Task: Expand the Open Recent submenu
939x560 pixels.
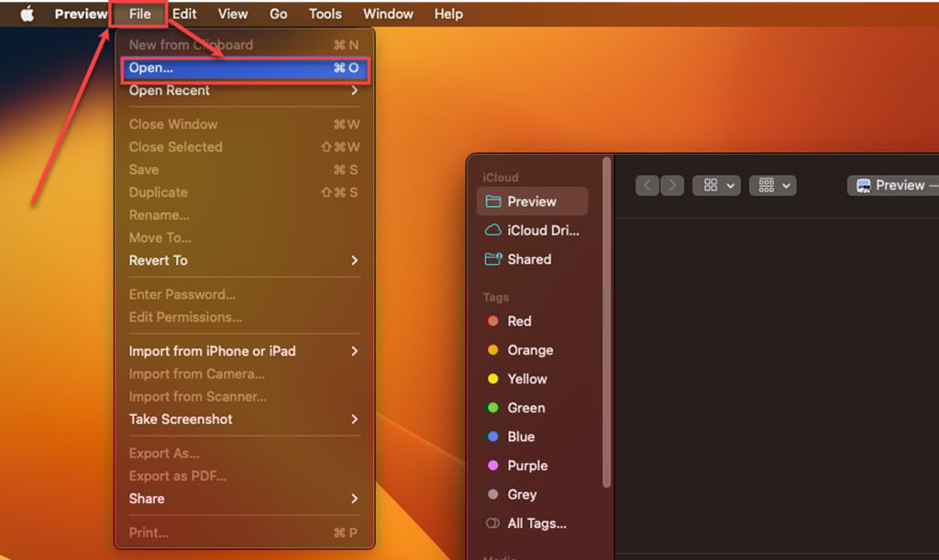Action: (x=244, y=91)
